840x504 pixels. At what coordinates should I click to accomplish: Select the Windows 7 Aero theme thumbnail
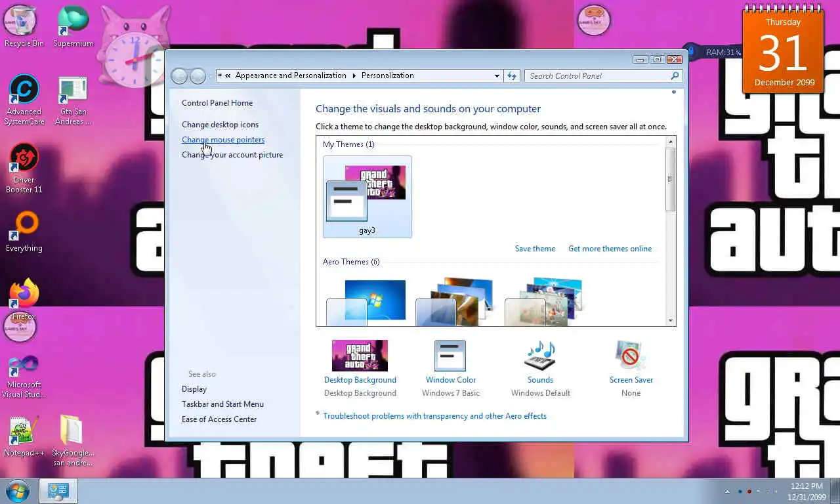pos(367,303)
